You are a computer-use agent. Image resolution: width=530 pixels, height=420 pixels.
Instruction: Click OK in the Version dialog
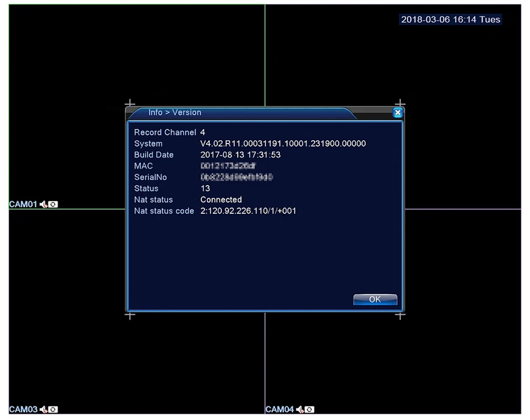coord(375,299)
